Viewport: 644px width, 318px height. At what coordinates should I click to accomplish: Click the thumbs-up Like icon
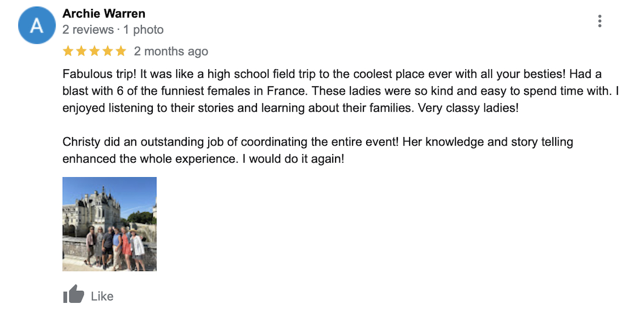74,294
